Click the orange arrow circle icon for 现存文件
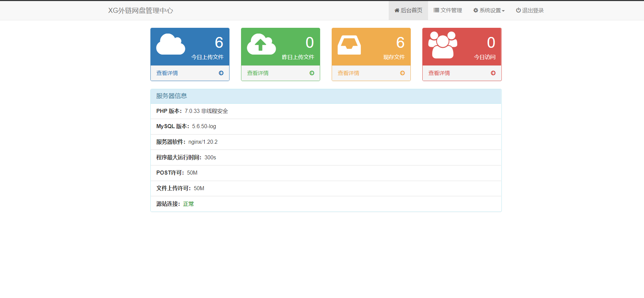Image resolution: width=644 pixels, height=298 pixels. pyautogui.click(x=402, y=73)
